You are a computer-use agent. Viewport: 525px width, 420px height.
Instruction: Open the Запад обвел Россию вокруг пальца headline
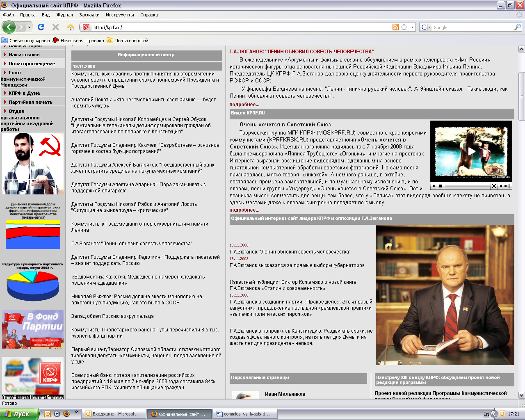pos(112,316)
